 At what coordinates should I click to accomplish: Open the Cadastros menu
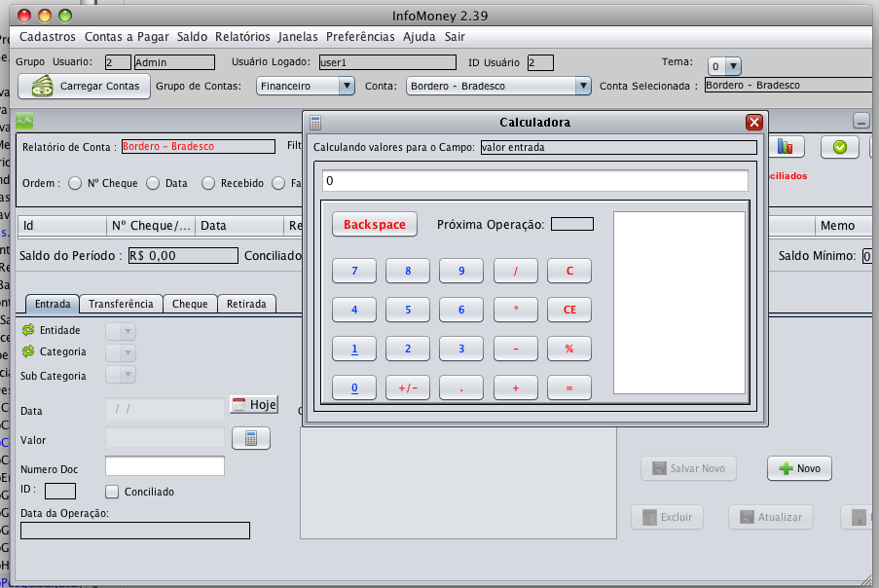[x=47, y=36]
